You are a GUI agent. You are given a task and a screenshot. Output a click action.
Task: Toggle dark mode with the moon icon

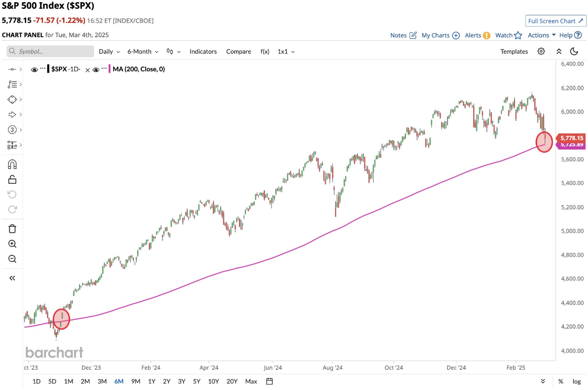click(x=574, y=51)
